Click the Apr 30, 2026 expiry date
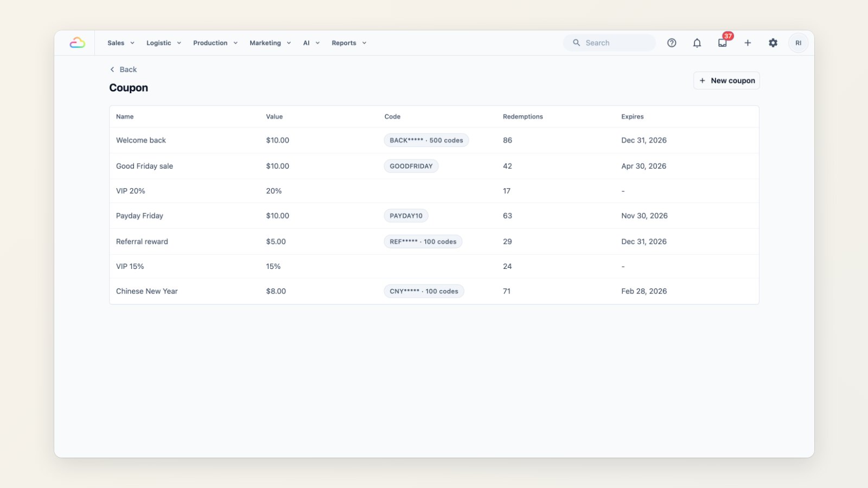Image resolution: width=868 pixels, height=488 pixels. click(x=644, y=166)
